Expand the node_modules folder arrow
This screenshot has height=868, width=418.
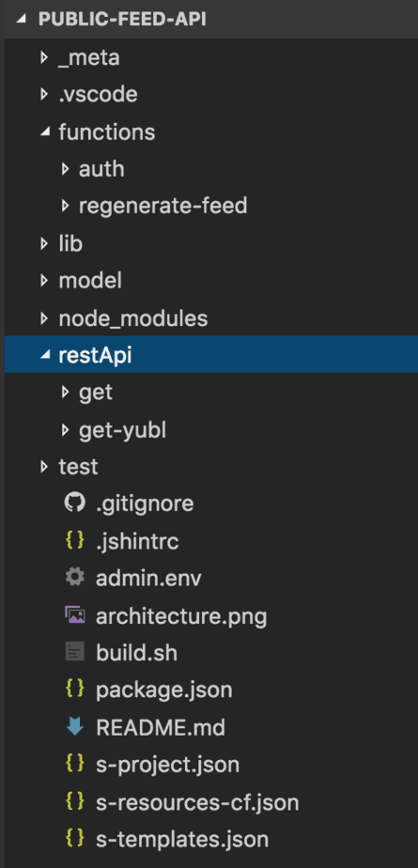[45, 318]
